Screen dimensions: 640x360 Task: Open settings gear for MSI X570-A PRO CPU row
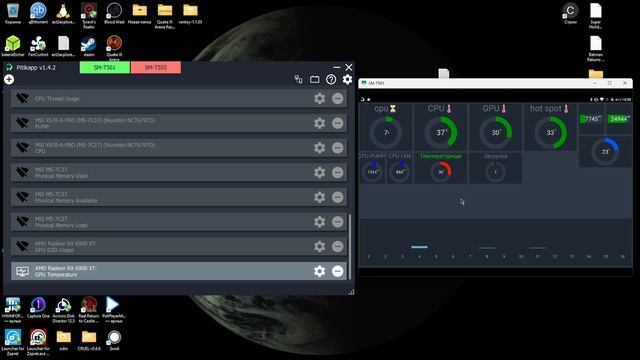[x=320, y=148]
